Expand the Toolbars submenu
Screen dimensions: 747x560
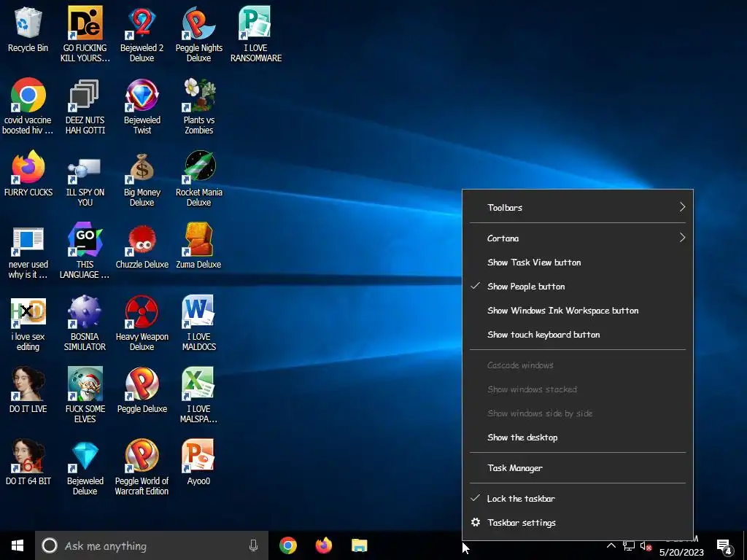pyautogui.click(x=578, y=207)
